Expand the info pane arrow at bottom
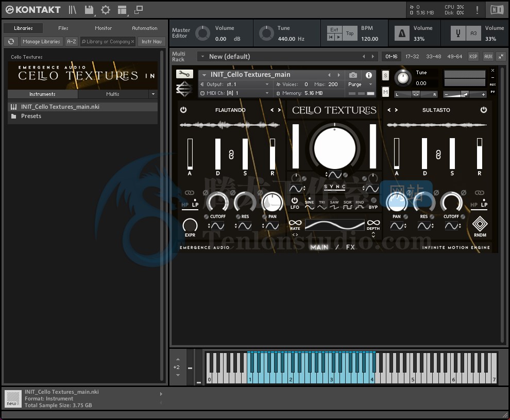 click(161, 394)
